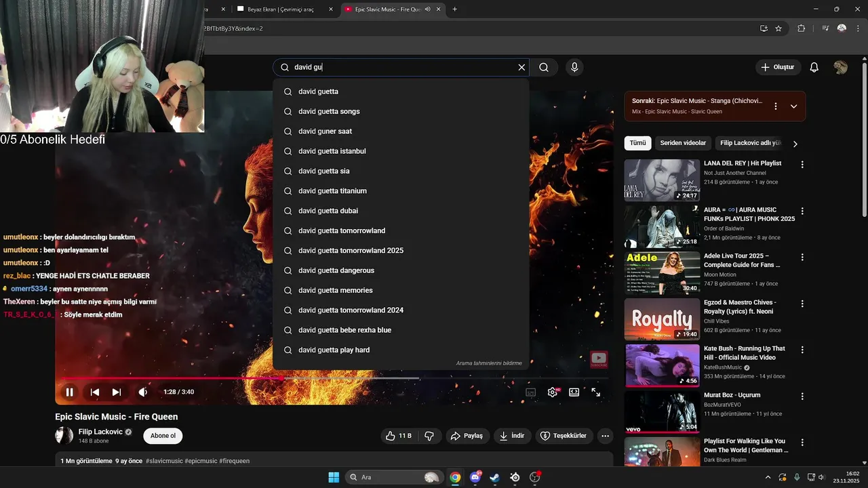Subscribe using the Abone ol button
Image resolution: width=868 pixels, height=488 pixels.
pyautogui.click(x=163, y=436)
